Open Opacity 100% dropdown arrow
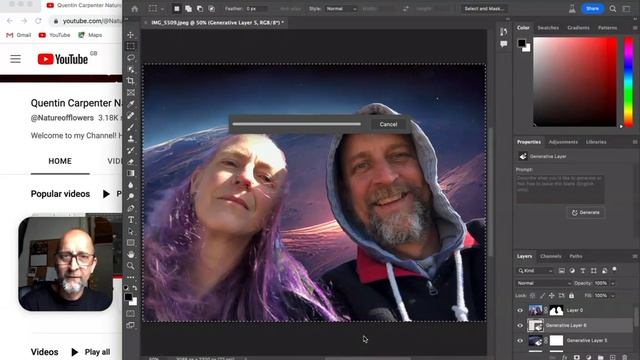Image resolution: width=640 pixels, height=360 pixels. click(x=613, y=283)
